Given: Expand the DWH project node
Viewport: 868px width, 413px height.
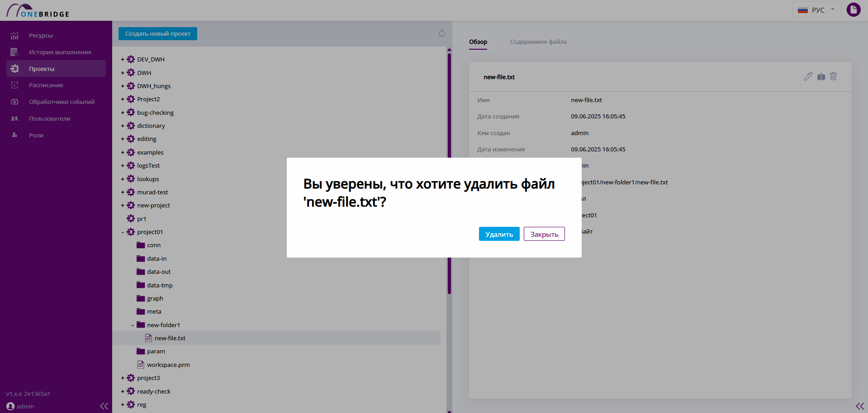Looking at the screenshot, I should tap(123, 73).
